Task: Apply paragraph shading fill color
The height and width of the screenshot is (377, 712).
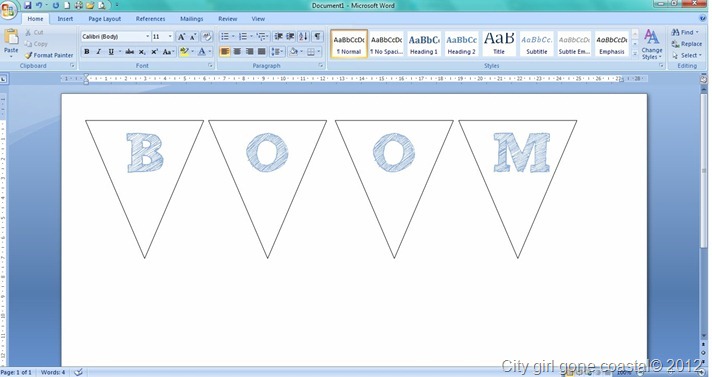Action: click(293, 52)
